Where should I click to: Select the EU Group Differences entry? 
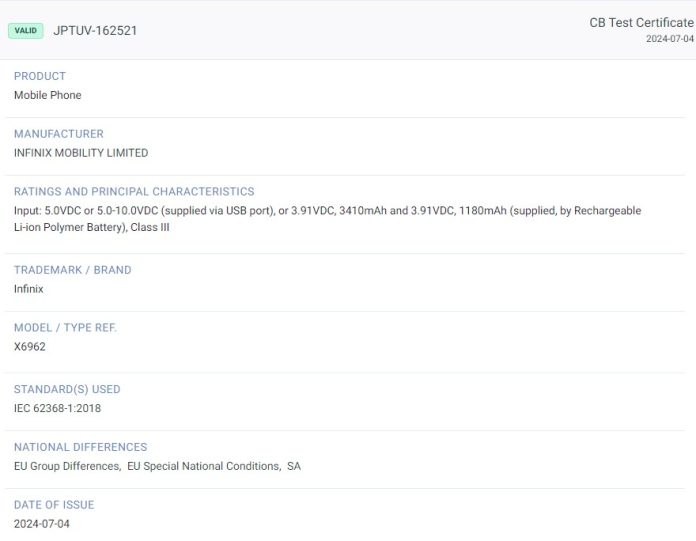[x=67, y=466]
